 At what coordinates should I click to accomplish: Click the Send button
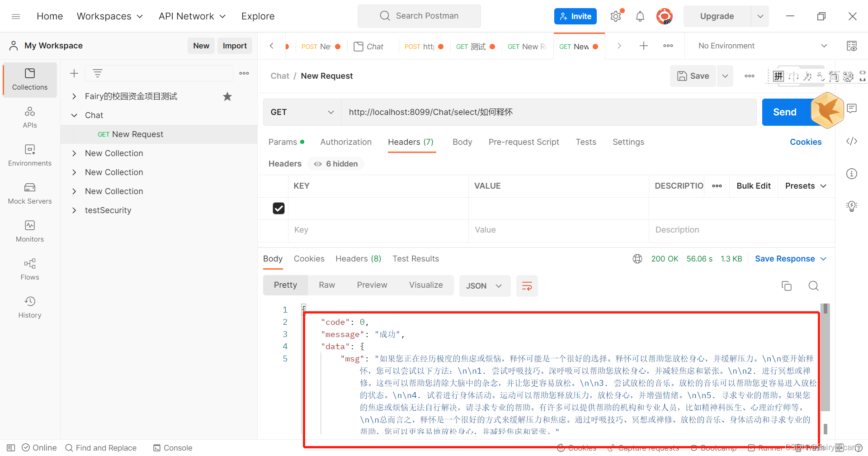point(785,112)
